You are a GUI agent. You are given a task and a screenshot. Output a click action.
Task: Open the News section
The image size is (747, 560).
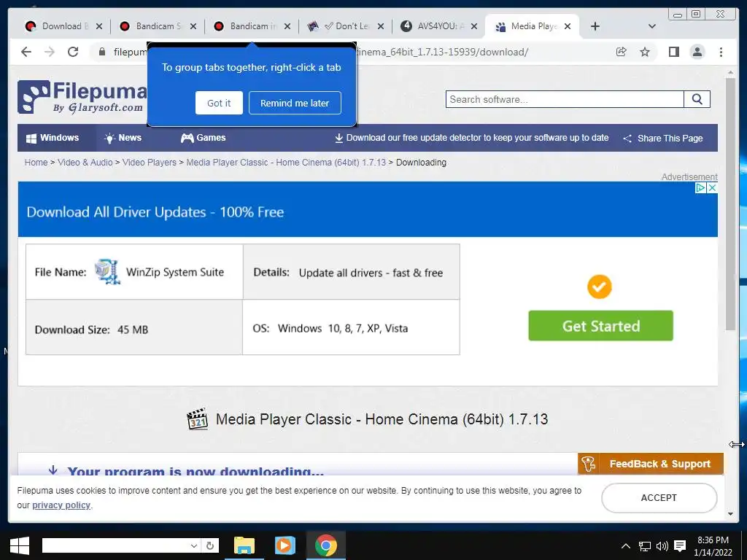[123, 138]
